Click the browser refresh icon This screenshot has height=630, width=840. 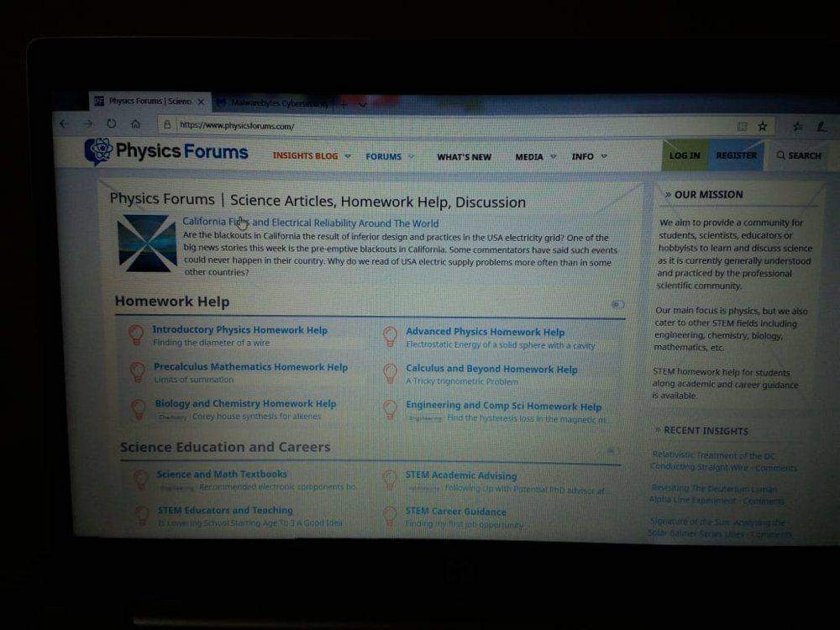111,124
